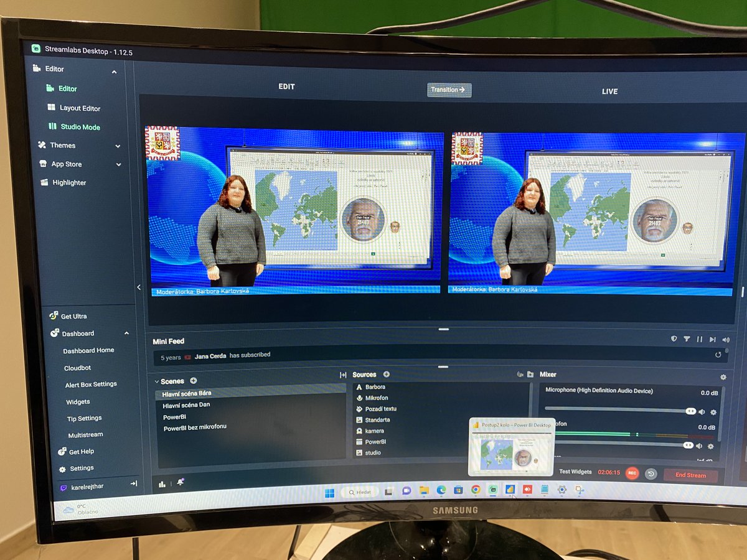747x560 pixels.
Task: Click End Stream
Action: click(690, 475)
